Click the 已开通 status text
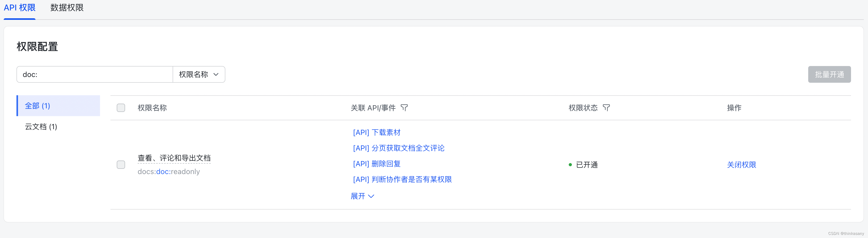This screenshot has width=868, height=238. (x=587, y=165)
